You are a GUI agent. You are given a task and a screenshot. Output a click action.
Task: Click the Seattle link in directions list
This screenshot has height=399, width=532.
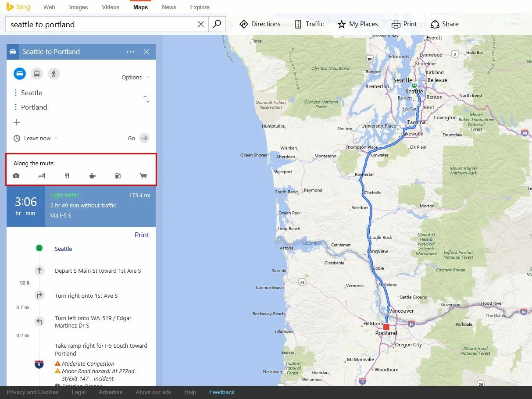(63, 249)
